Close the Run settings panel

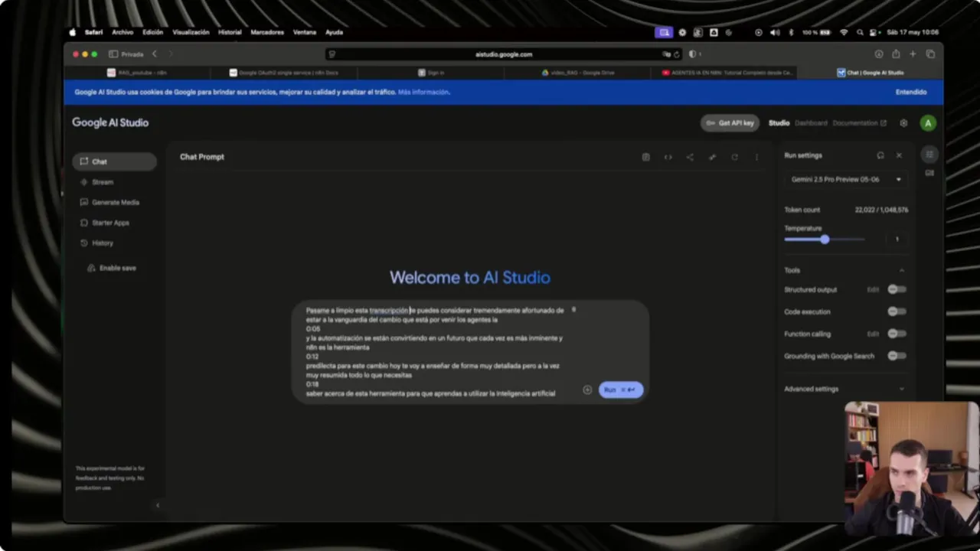899,155
